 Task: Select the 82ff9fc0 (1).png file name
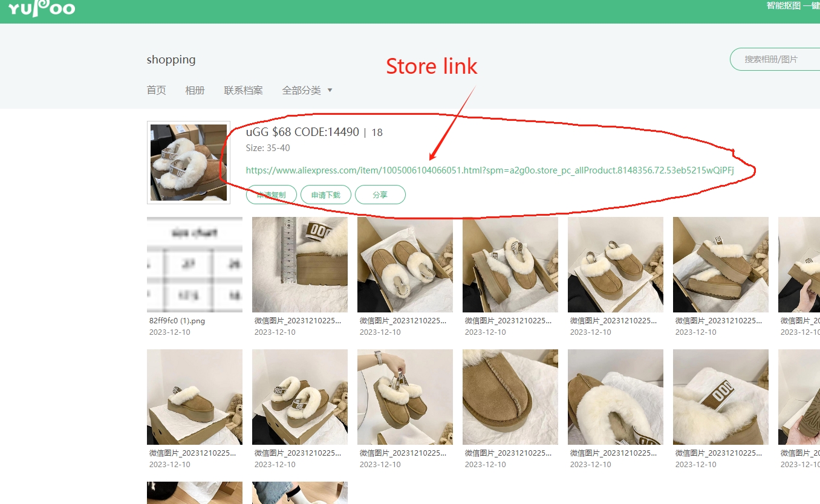pyautogui.click(x=177, y=321)
